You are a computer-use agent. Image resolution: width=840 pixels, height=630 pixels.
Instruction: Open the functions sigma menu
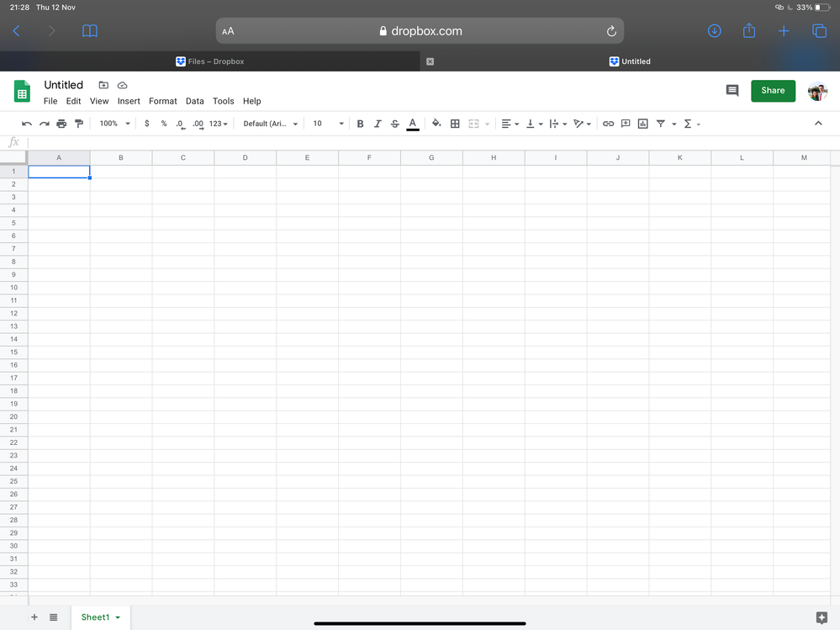pos(691,124)
